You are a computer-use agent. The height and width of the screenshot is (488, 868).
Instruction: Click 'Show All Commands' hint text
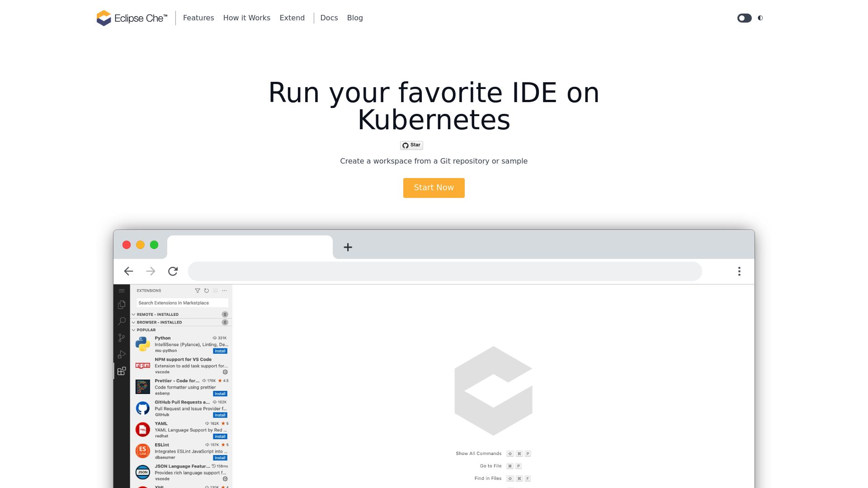click(479, 454)
